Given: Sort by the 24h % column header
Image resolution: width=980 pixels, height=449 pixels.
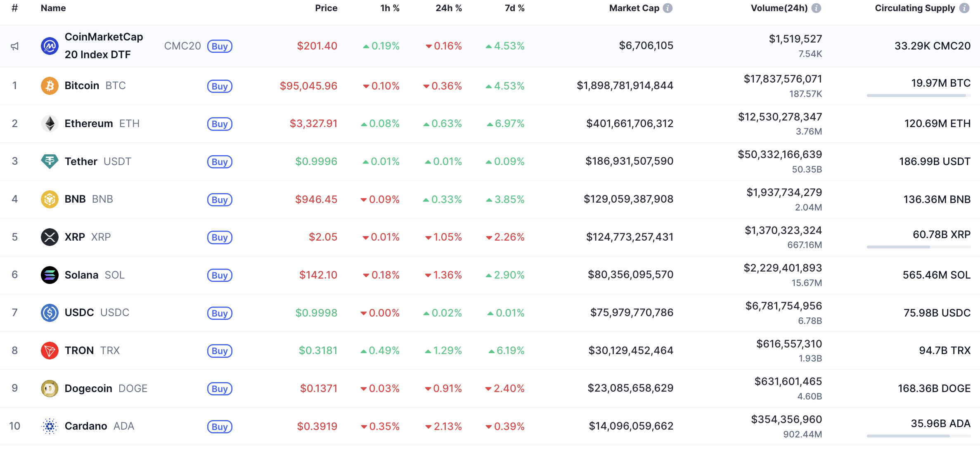Looking at the screenshot, I should click(448, 7).
